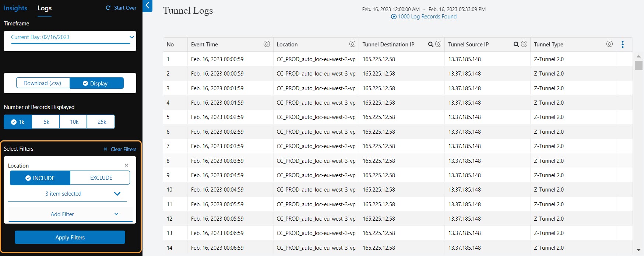The height and width of the screenshot is (256, 644).
Task: Open Event Time column sort menu icon
Action: (x=267, y=44)
